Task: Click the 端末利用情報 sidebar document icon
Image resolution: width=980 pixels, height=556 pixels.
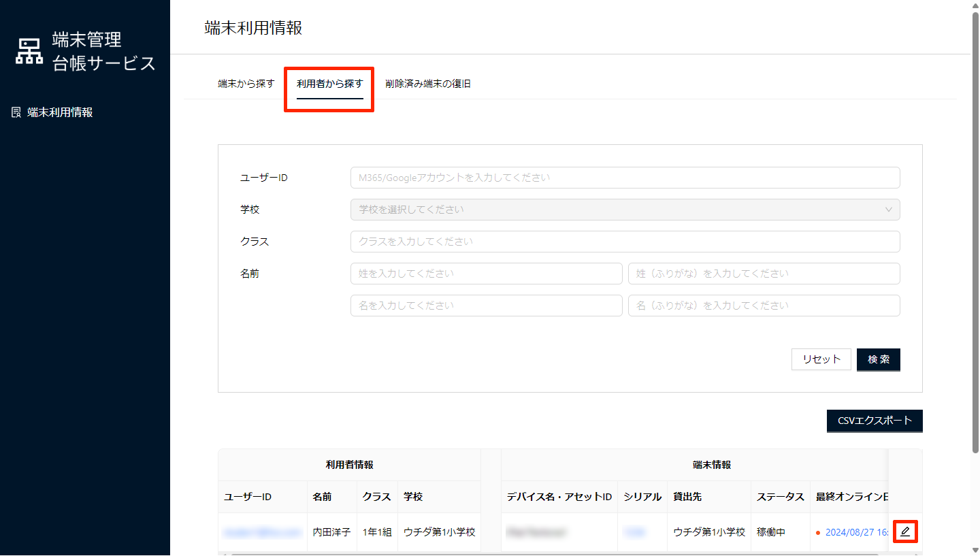Action: tap(17, 112)
